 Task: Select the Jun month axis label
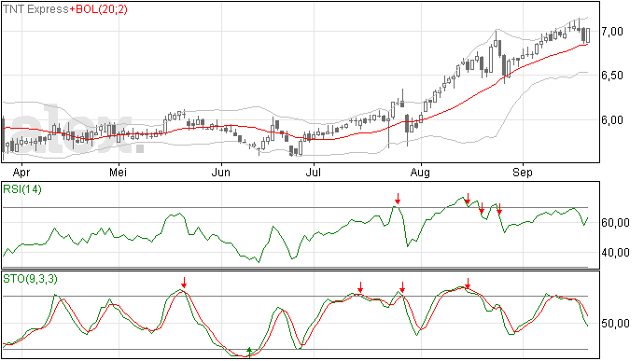coord(220,172)
